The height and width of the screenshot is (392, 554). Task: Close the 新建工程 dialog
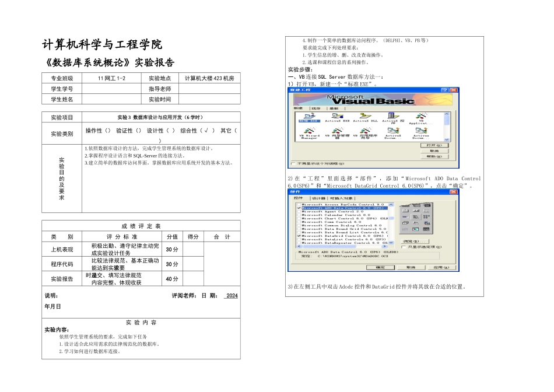[x=454, y=90]
